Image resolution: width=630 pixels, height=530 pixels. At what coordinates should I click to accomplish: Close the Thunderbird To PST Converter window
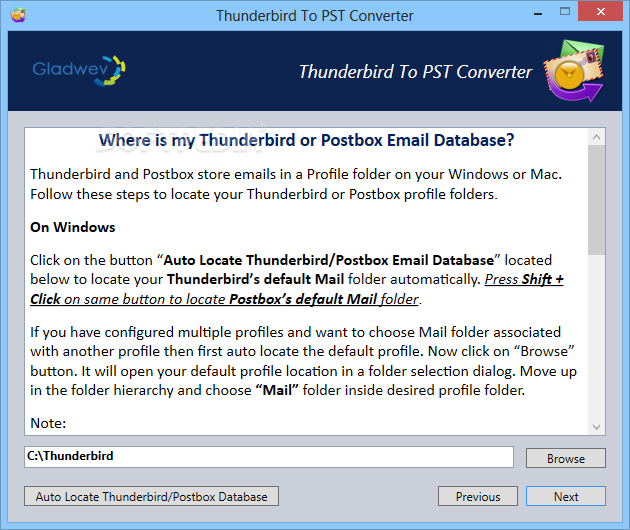click(601, 12)
